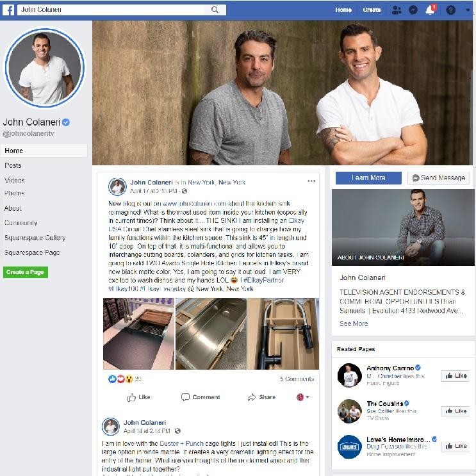Select the Home tab in page sidebar
This screenshot has width=476, height=476.
pos(44,151)
